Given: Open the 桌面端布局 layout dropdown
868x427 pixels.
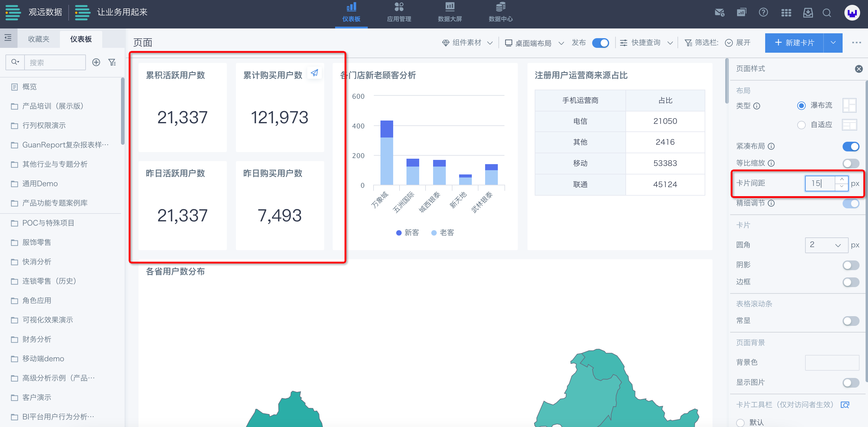Looking at the screenshot, I should (x=534, y=43).
